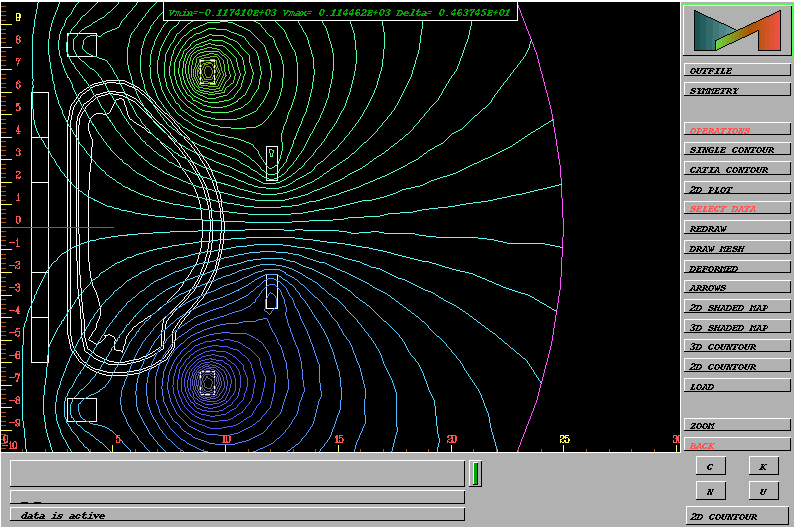
Task: Select 2D COUNTOUR in the operations menu
Action: [737, 366]
